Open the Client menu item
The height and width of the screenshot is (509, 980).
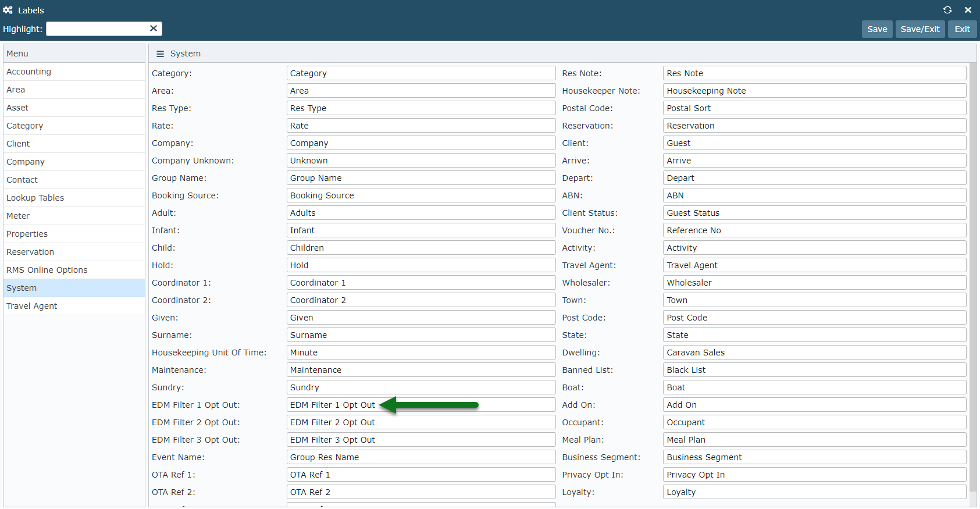(74, 144)
